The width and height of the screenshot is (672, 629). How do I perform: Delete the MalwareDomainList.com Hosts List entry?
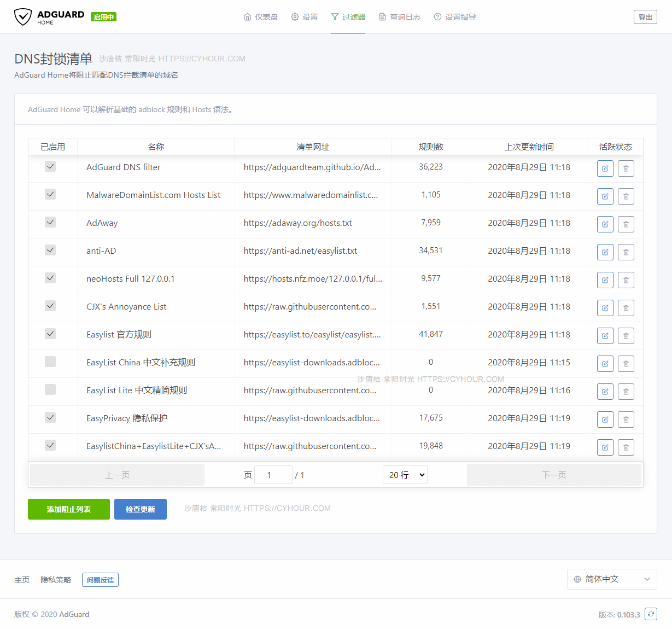[626, 196]
